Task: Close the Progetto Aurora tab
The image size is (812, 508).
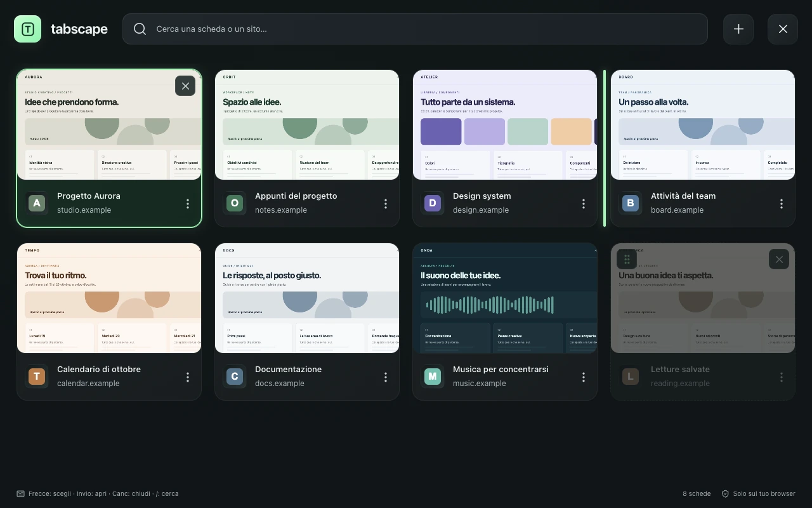Action: pos(185,86)
